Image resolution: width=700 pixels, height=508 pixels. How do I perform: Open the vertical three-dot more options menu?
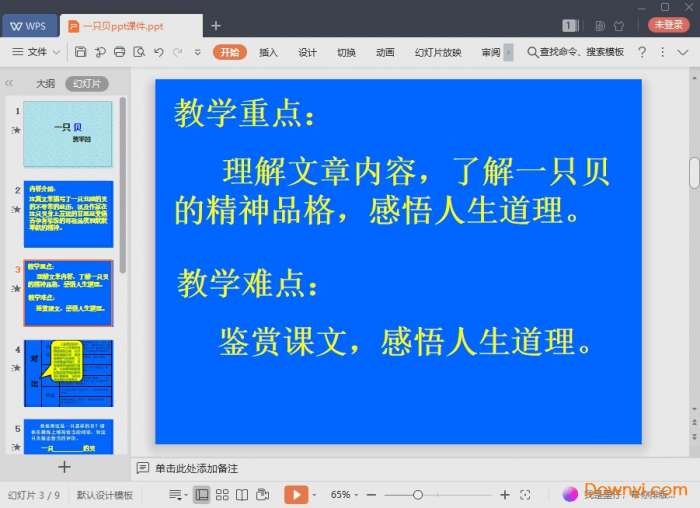[662, 52]
